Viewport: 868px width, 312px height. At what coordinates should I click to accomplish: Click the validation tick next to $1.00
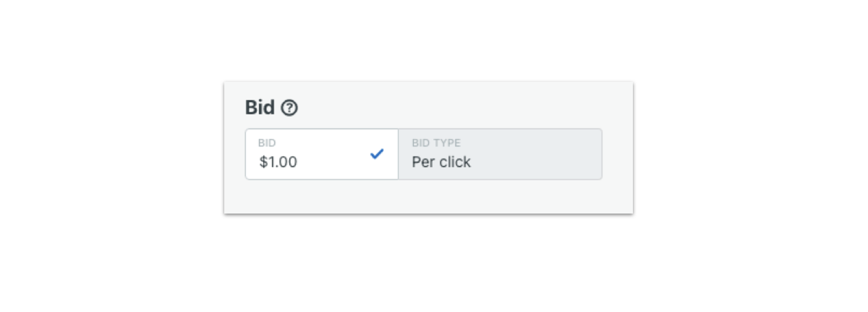(376, 154)
